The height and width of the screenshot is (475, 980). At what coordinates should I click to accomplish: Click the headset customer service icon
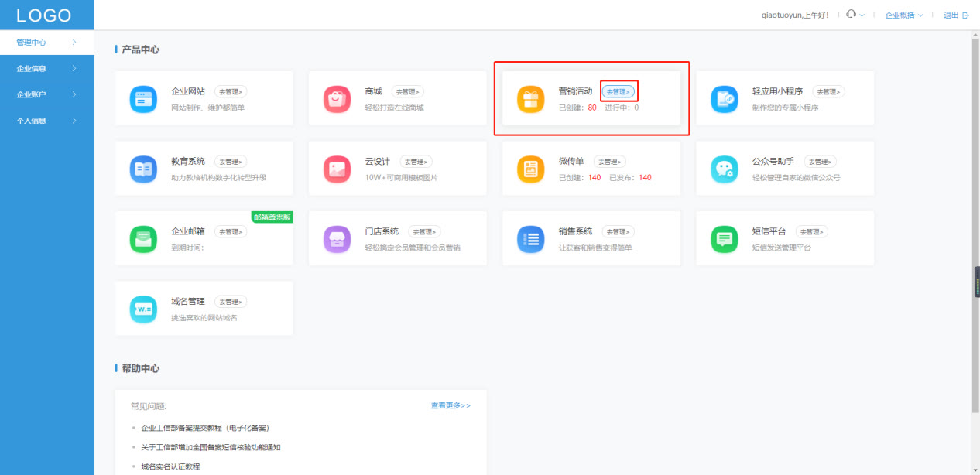(x=852, y=14)
